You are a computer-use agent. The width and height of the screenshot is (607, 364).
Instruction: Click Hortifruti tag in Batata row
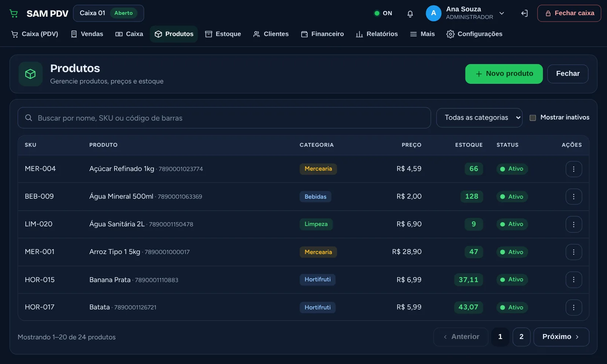(x=318, y=308)
